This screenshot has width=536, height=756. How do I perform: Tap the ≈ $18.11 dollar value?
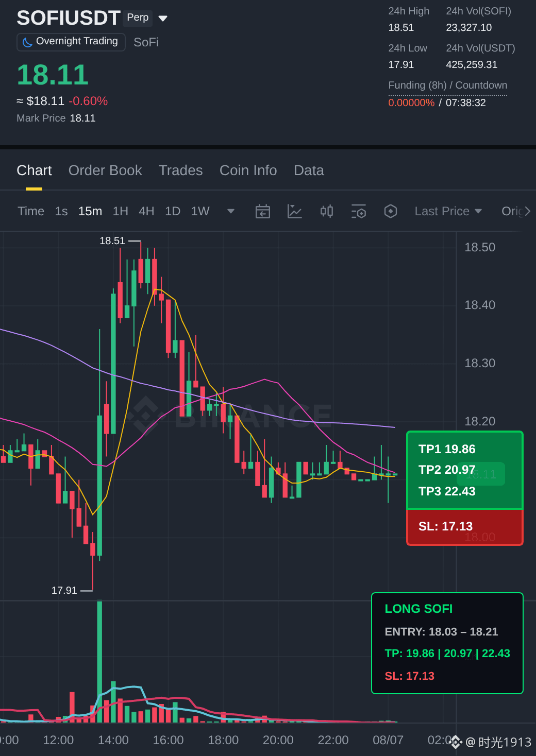click(x=41, y=101)
